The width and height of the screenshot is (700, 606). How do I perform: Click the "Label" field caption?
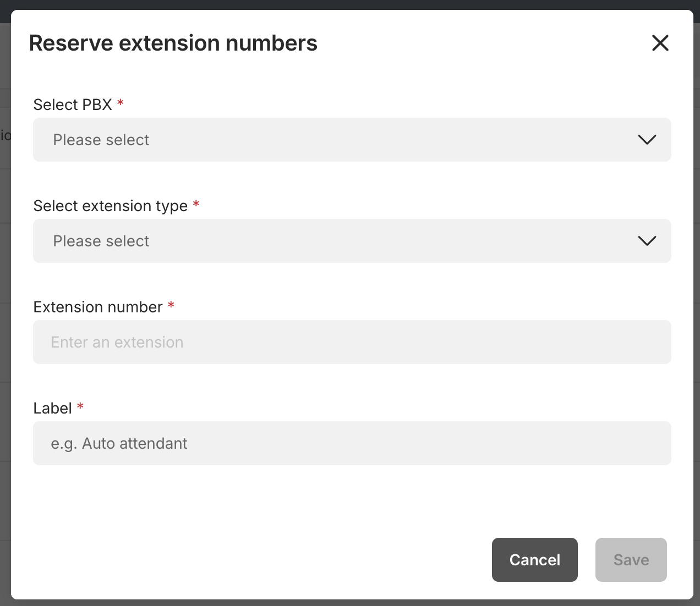[52, 408]
